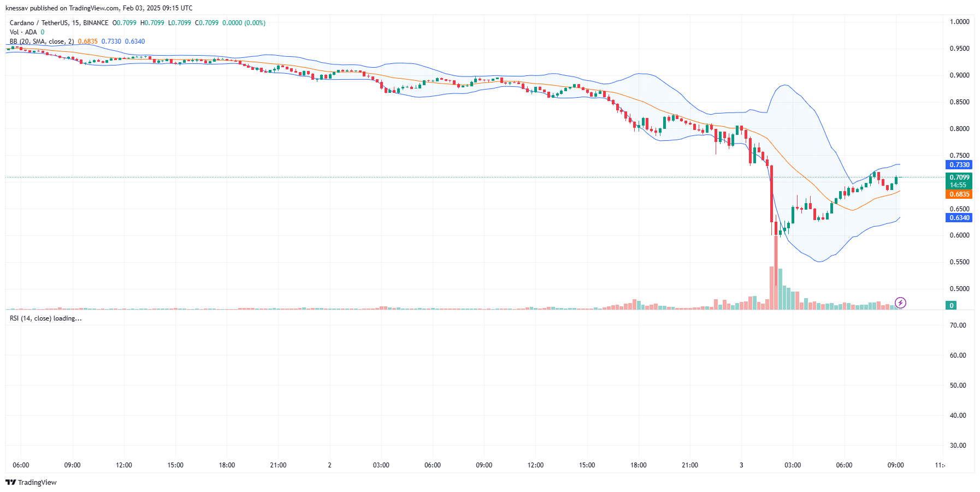This screenshot has height=492, width=980.
Task: Click the 0.8500 price axis label
Action: 959,102
